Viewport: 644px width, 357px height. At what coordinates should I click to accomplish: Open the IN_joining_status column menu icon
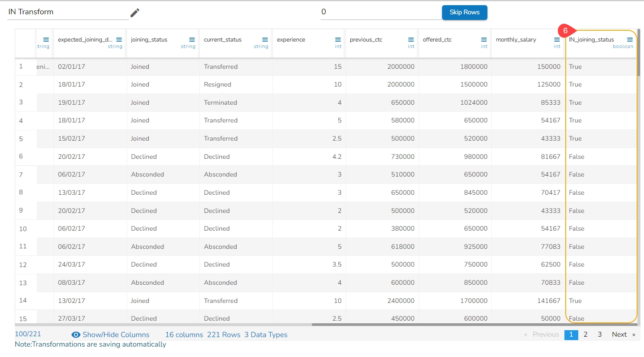(x=630, y=40)
